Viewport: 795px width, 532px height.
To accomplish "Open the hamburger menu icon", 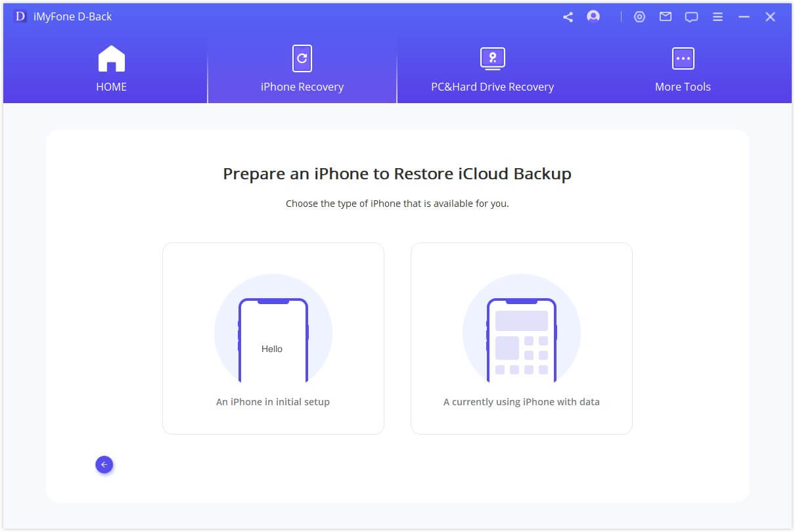I will (718, 17).
